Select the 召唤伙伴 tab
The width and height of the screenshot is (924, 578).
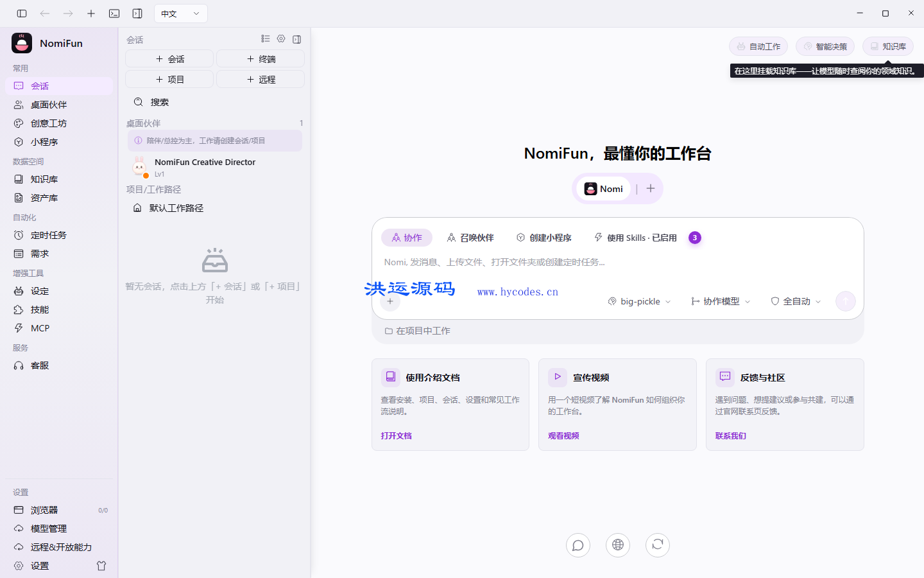point(470,238)
